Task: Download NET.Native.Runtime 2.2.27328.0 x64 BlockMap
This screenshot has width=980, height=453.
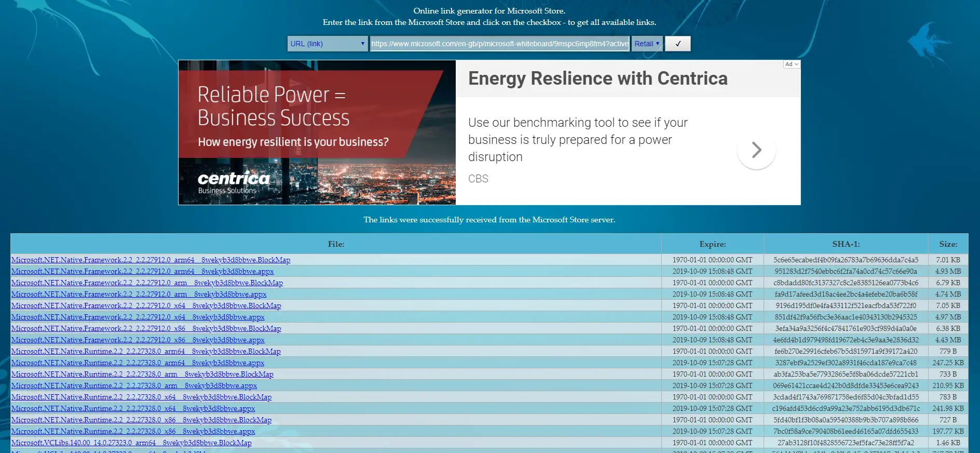Action: point(142,397)
